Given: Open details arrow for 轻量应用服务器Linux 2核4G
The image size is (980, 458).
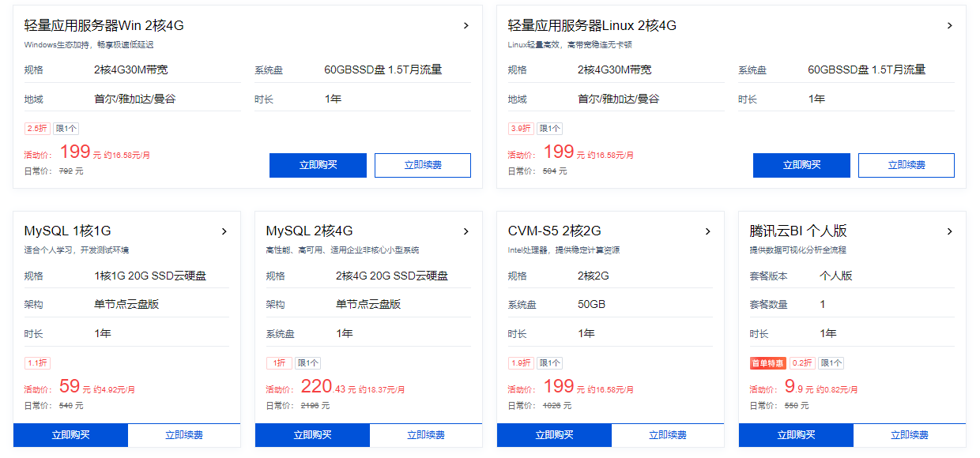Looking at the screenshot, I should [x=950, y=25].
